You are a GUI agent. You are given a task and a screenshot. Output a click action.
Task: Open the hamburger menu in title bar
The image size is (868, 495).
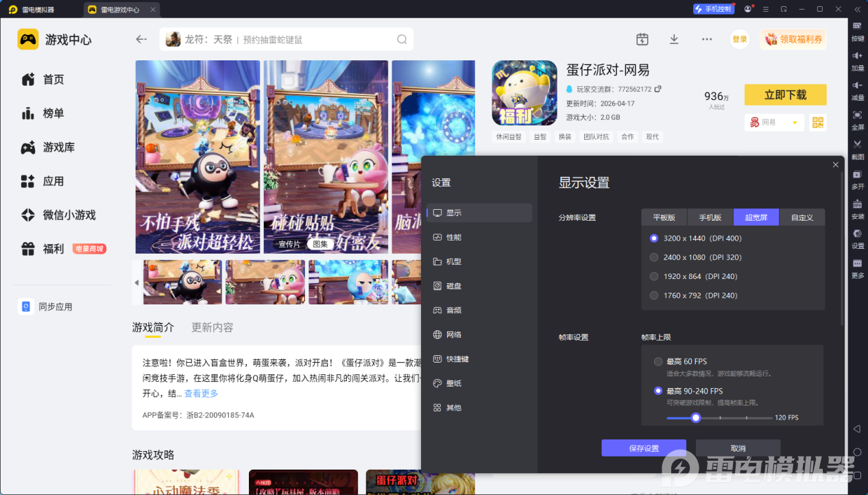(765, 9)
